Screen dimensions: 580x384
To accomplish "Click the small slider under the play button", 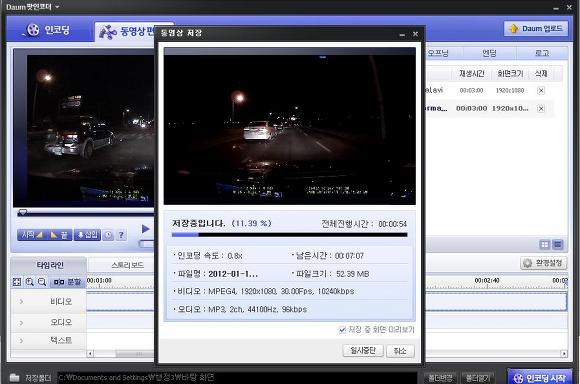I will pos(146,244).
